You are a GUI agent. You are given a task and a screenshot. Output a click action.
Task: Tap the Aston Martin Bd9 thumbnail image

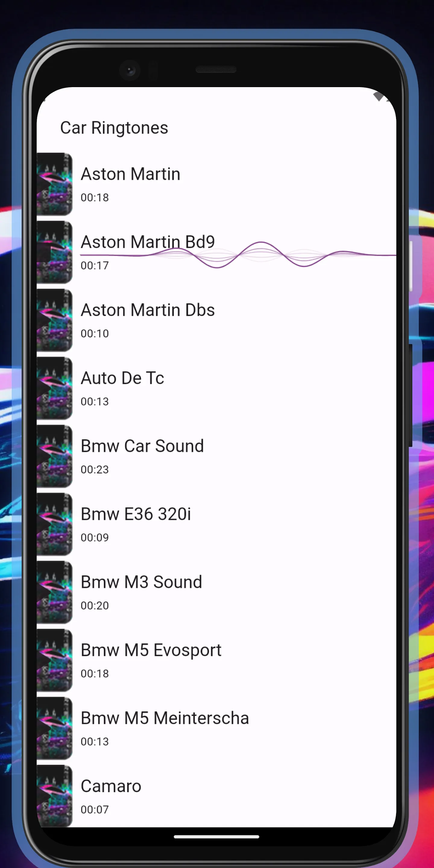pos(55,252)
